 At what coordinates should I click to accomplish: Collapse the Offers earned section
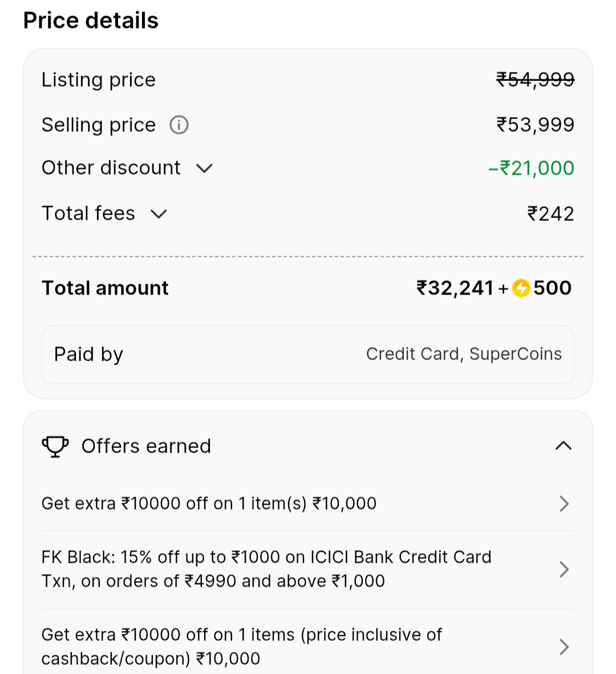point(563,446)
